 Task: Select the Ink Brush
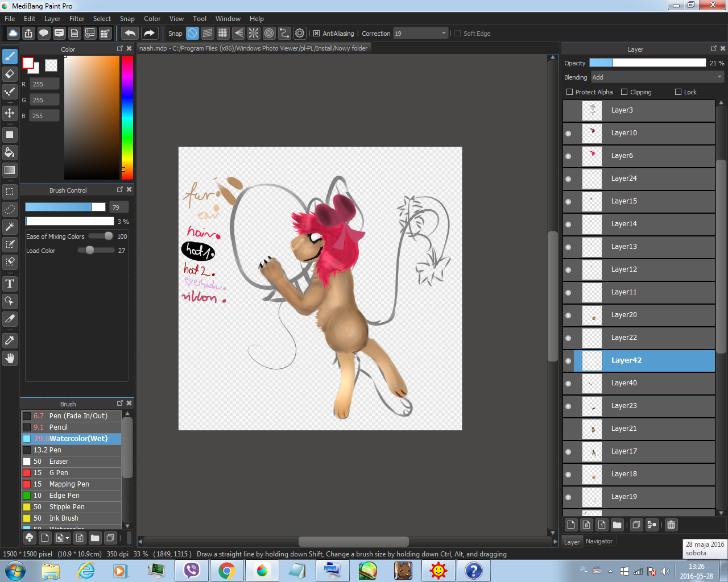[72, 518]
